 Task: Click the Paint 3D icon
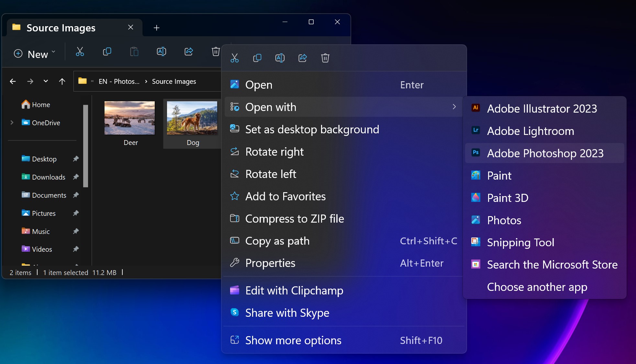pyautogui.click(x=476, y=198)
